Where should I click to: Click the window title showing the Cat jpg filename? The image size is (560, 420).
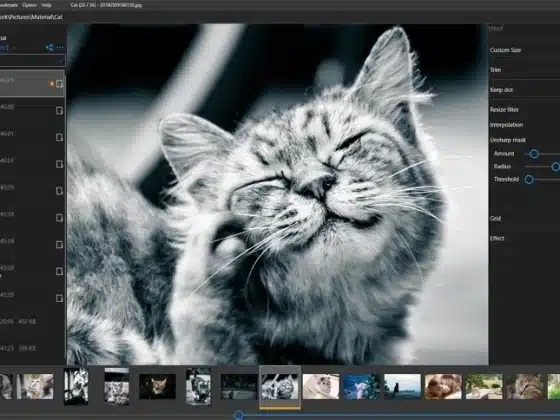[x=106, y=5]
